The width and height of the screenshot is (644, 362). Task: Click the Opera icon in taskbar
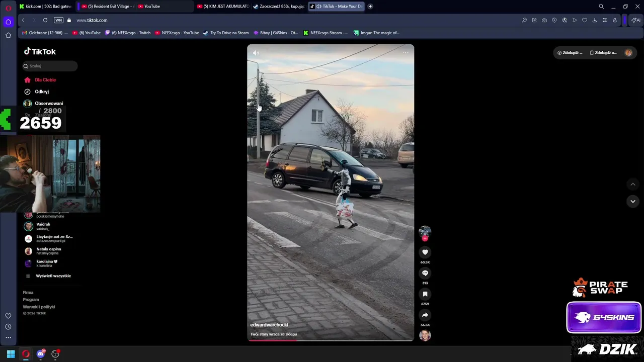click(26, 354)
